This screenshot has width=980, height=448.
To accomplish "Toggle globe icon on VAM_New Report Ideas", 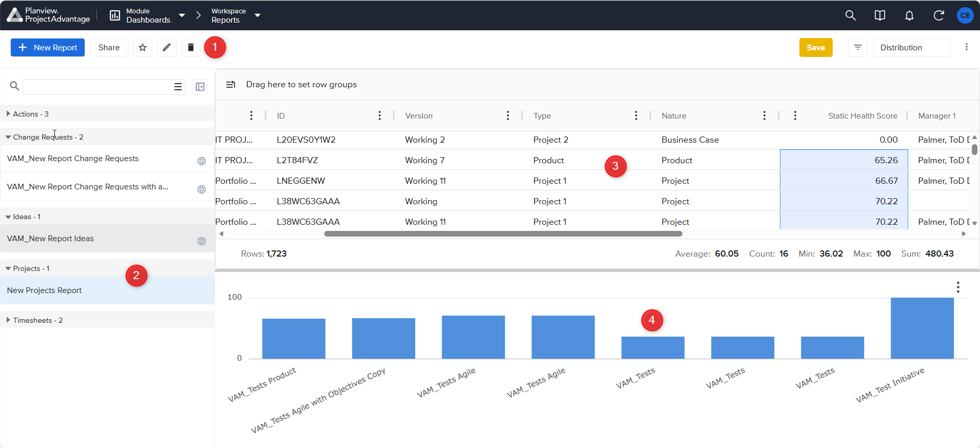I will click(202, 241).
